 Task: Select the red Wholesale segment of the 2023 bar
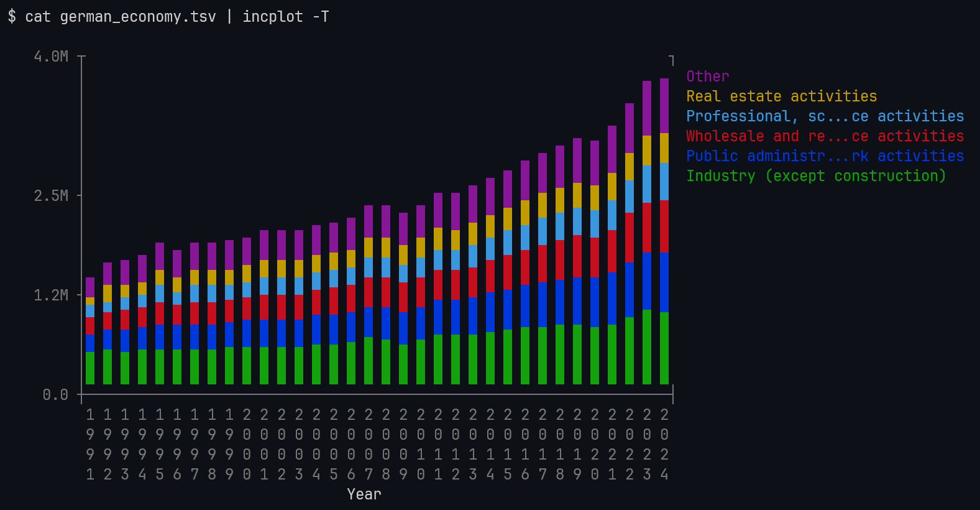click(647, 228)
